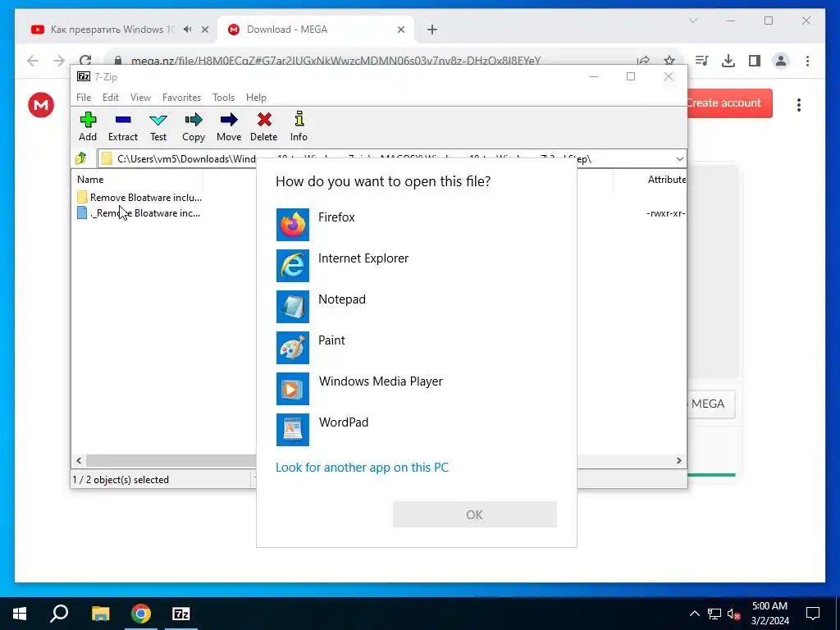The image size is (840, 630).
Task: Select Paint in the open-with dialog
Action: point(416,348)
